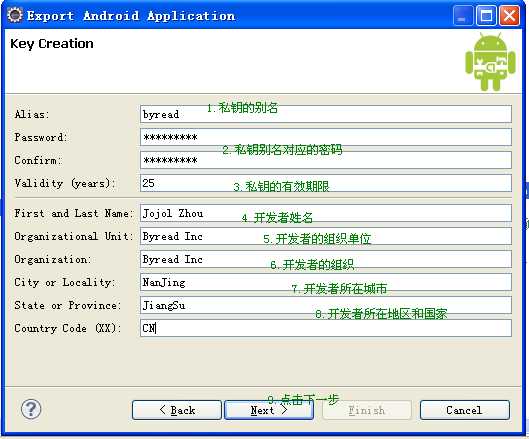529x439 pixels.
Task: Select the Confirm password field
Action: tap(326, 160)
